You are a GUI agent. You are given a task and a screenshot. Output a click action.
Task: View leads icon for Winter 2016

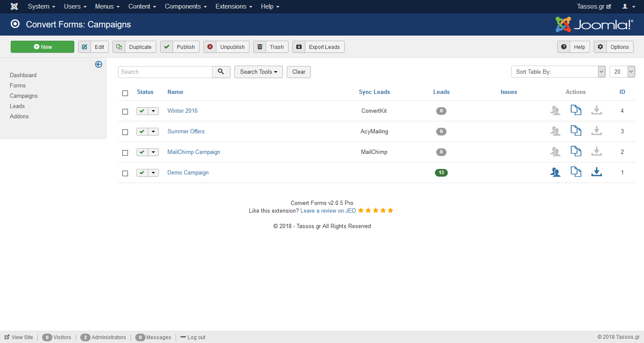(556, 111)
